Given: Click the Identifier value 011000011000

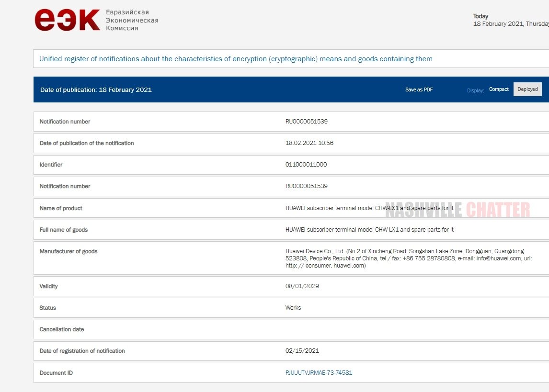Looking at the screenshot, I should (x=306, y=165).
